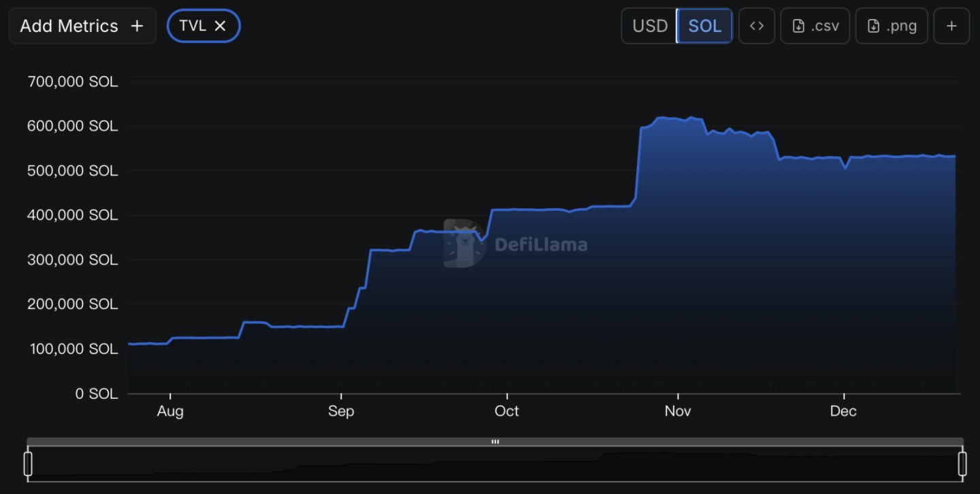Click the plus button at top right
980x494 pixels.
pos(951,26)
